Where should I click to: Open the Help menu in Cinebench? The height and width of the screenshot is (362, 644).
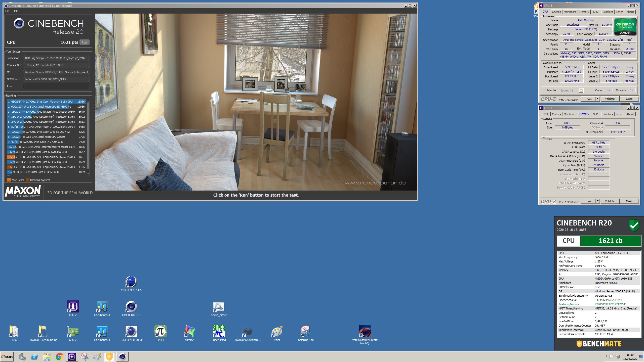pos(16,11)
